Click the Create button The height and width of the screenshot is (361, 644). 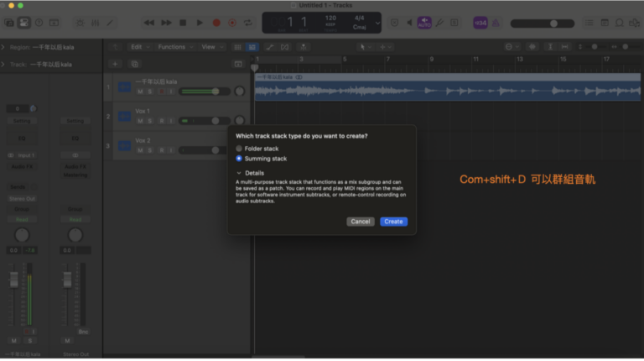[x=392, y=222]
